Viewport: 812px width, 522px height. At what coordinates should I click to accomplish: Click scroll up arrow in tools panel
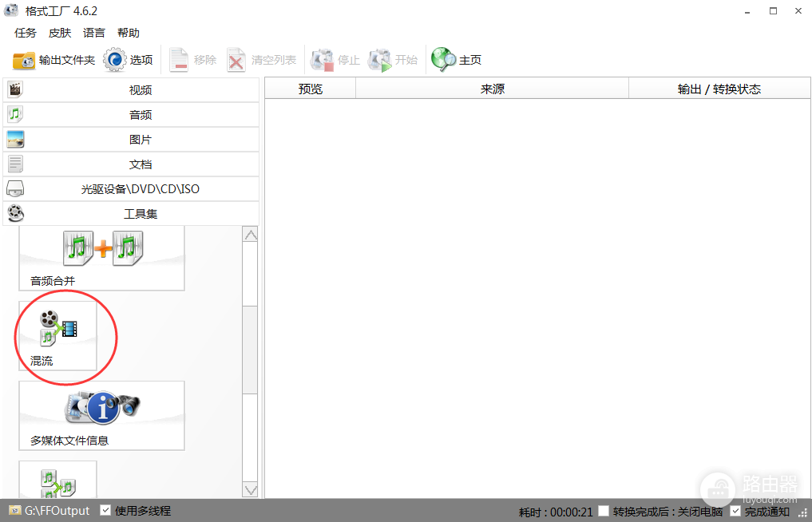[x=251, y=235]
